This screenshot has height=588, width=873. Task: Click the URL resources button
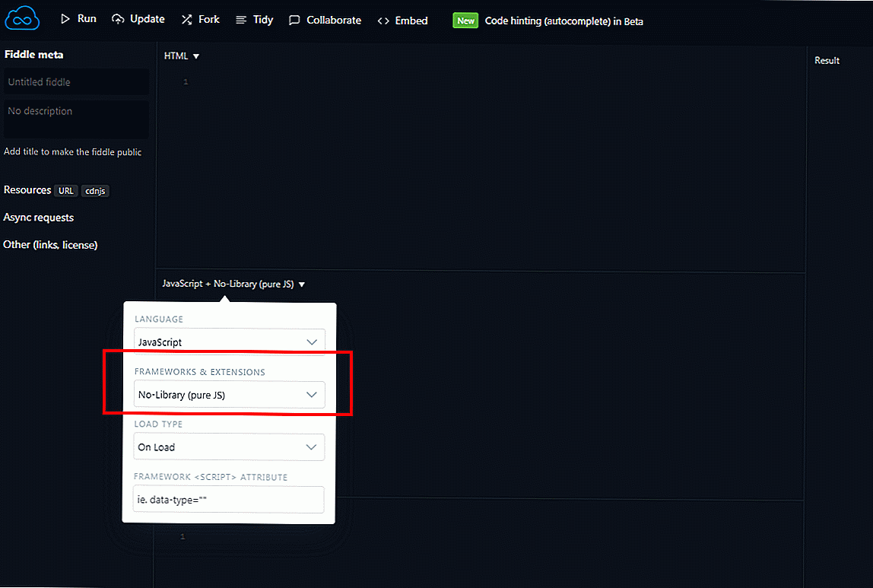click(66, 191)
